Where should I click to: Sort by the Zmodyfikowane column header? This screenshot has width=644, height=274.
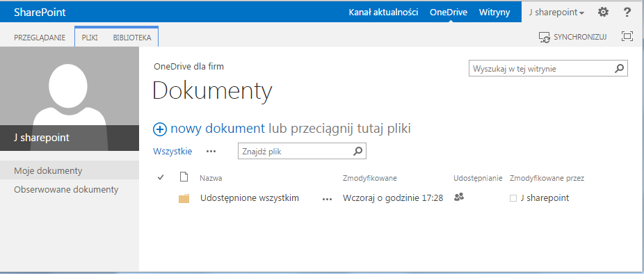click(x=370, y=178)
